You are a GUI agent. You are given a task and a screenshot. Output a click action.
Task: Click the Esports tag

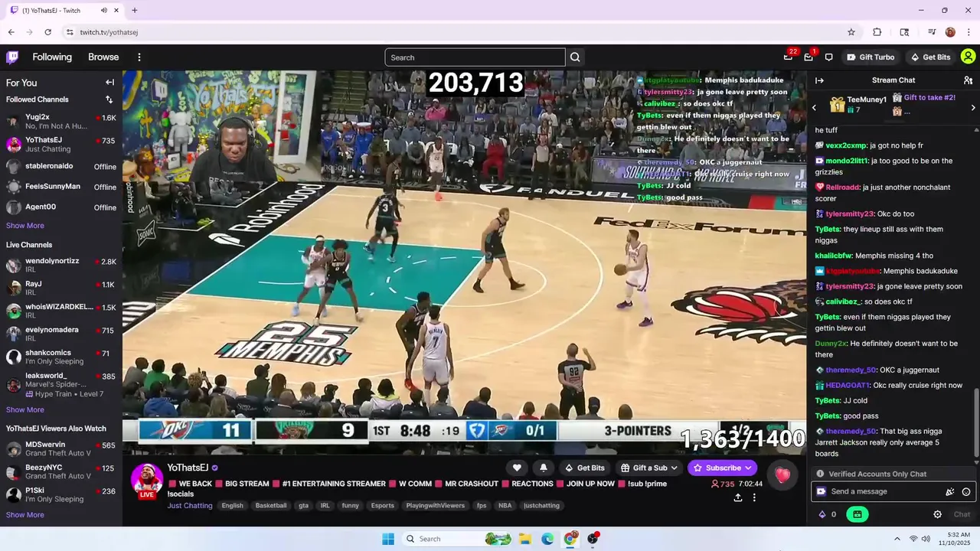tap(383, 506)
